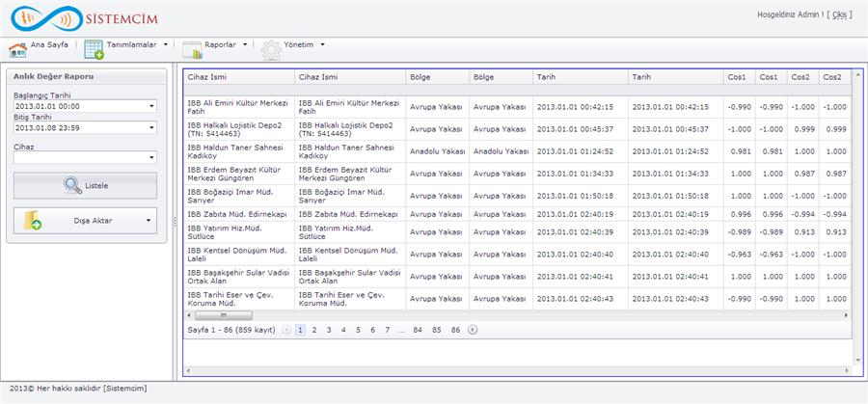Expand the Cihaz device dropdown
Screen dimensions: 868x404
click(151, 157)
